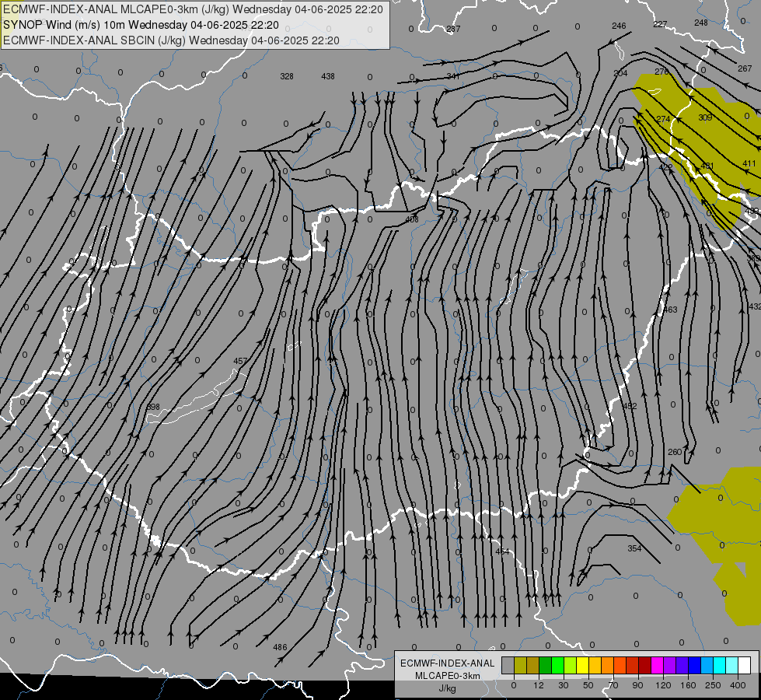Select the cyan legend swatch
761x700 pixels.
(x=719, y=665)
